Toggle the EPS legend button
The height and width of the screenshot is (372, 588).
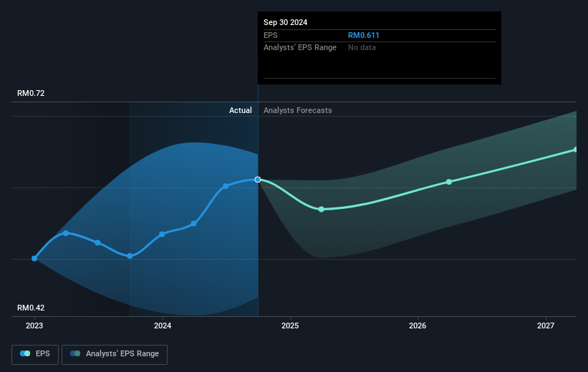tap(35, 354)
